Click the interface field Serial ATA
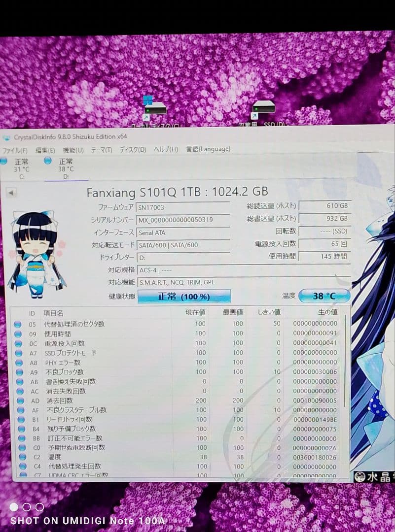This screenshot has width=395, height=532. tap(183, 233)
